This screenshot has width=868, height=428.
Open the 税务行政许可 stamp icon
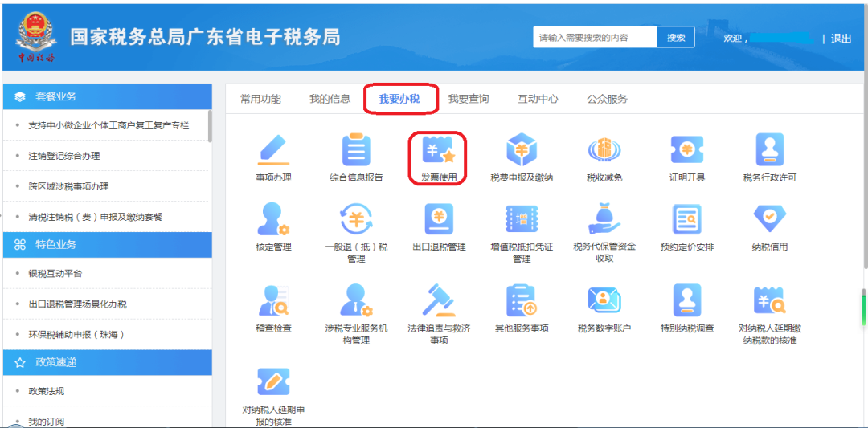(x=769, y=150)
